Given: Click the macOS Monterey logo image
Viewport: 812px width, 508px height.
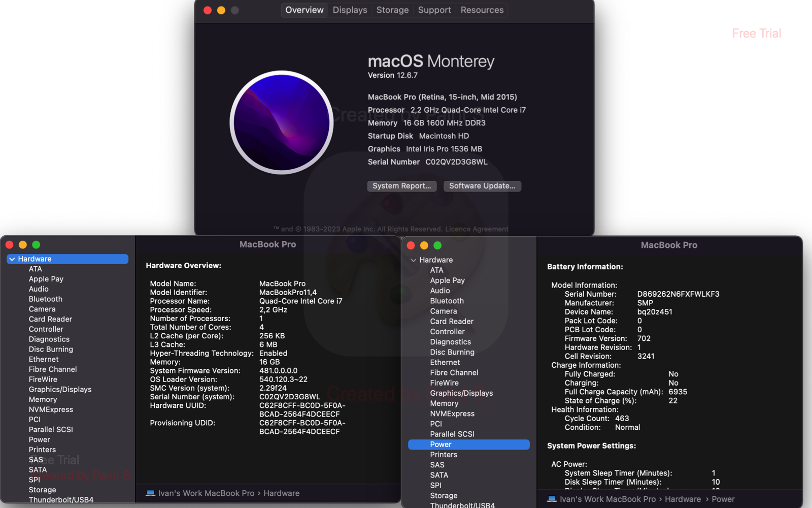Looking at the screenshot, I should tap(282, 122).
